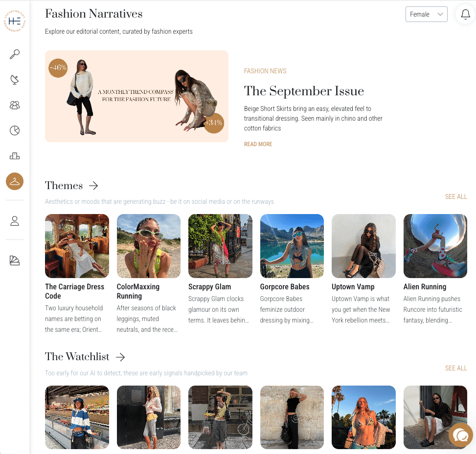Click the ColorMaxxing Running title
476x454 pixels.
click(x=138, y=291)
